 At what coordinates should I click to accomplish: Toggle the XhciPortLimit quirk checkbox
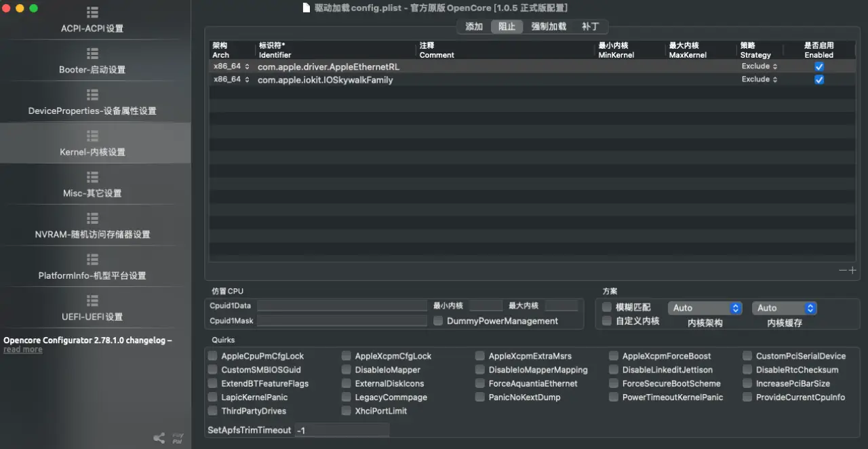click(347, 411)
